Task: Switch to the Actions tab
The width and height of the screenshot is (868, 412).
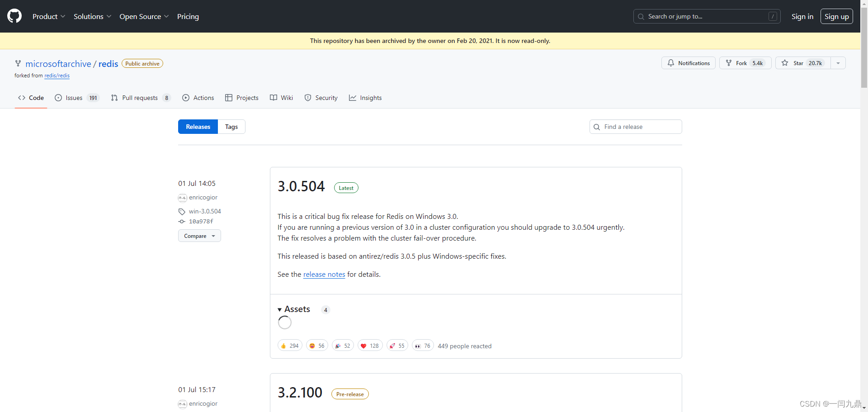Action: (198, 98)
